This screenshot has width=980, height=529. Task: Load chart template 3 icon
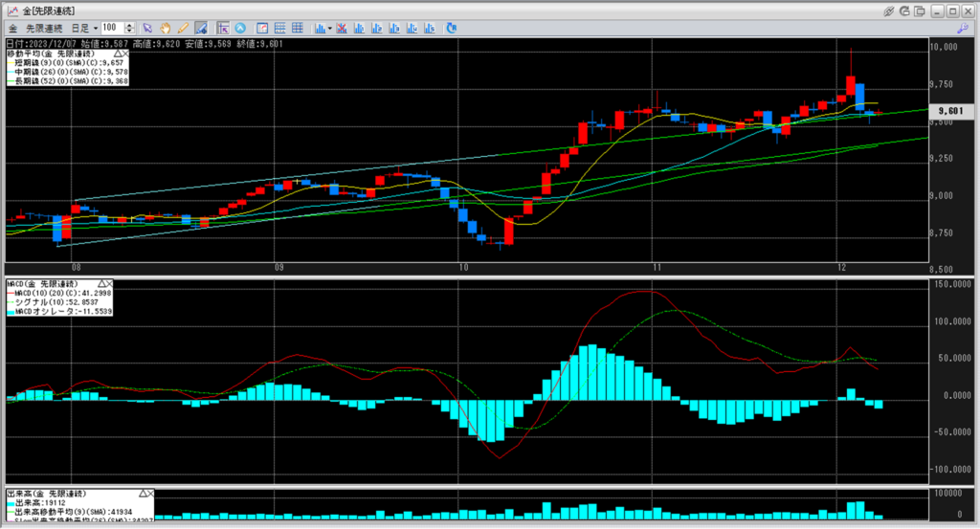coord(393,28)
